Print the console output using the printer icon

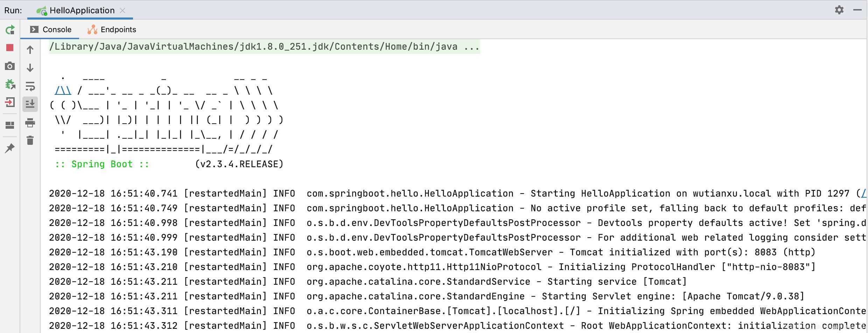30,123
